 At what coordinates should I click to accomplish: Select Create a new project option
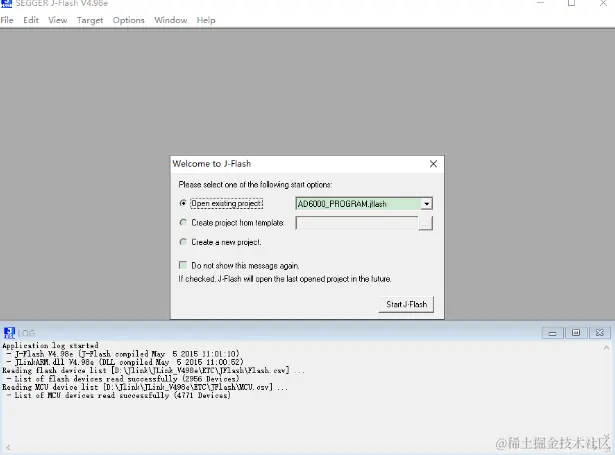(x=183, y=242)
